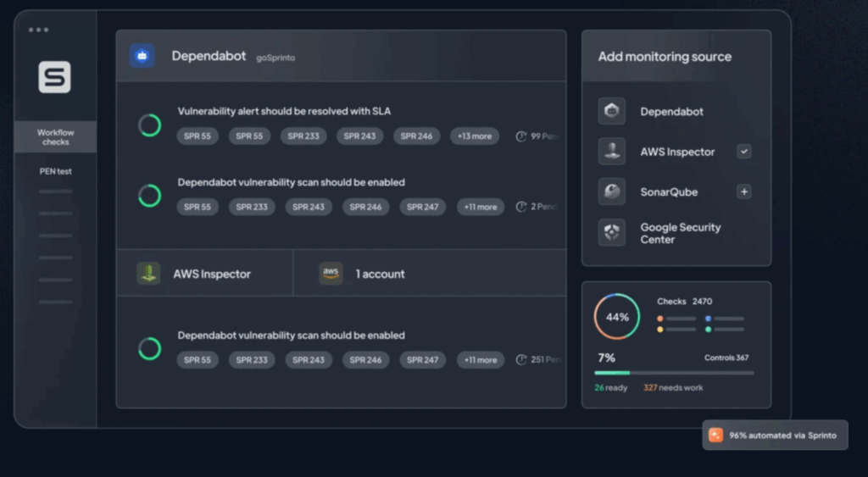868x477 pixels.
Task: Select the Google Security Center icon
Action: 611,232
